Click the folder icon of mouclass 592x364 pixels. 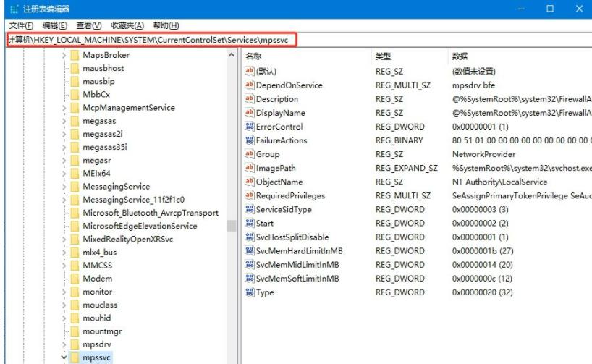pos(75,305)
